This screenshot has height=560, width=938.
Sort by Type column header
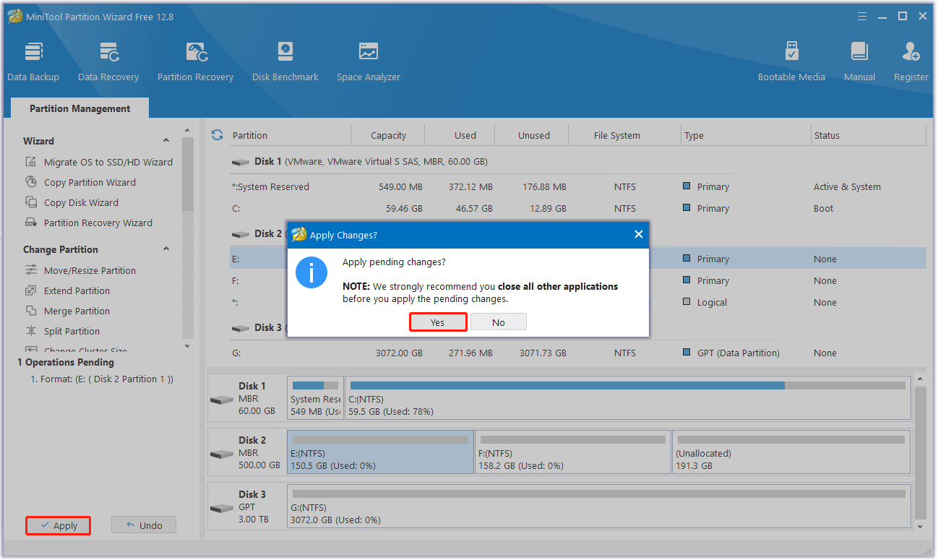coord(746,135)
